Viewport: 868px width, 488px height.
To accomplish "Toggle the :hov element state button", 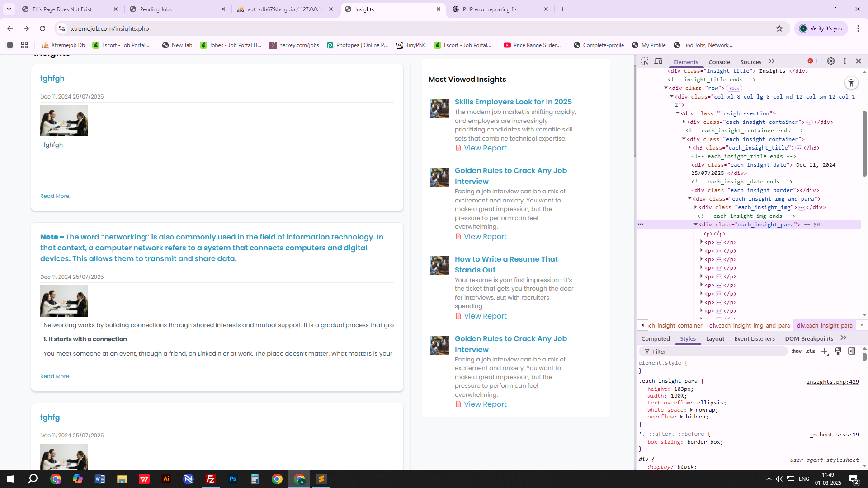I will [x=797, y=352].
